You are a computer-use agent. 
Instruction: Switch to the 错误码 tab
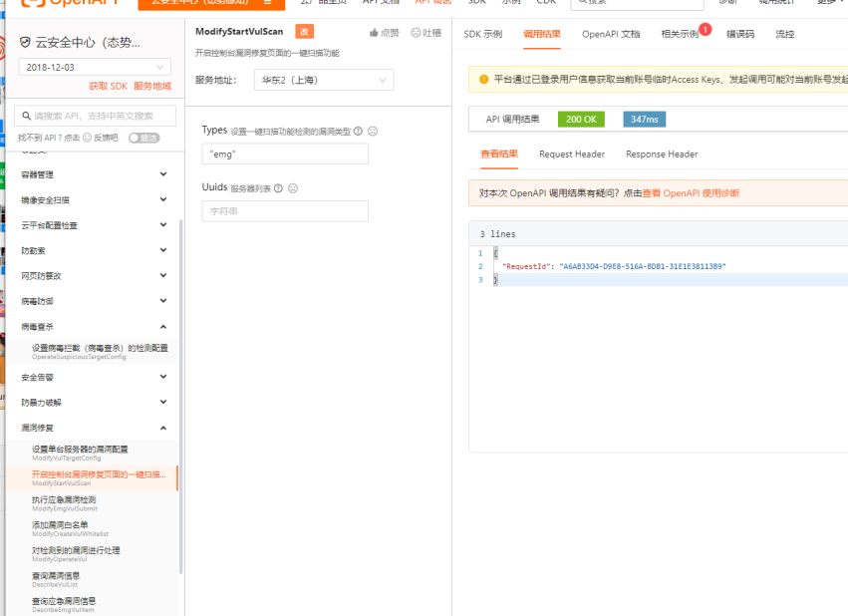740,34
